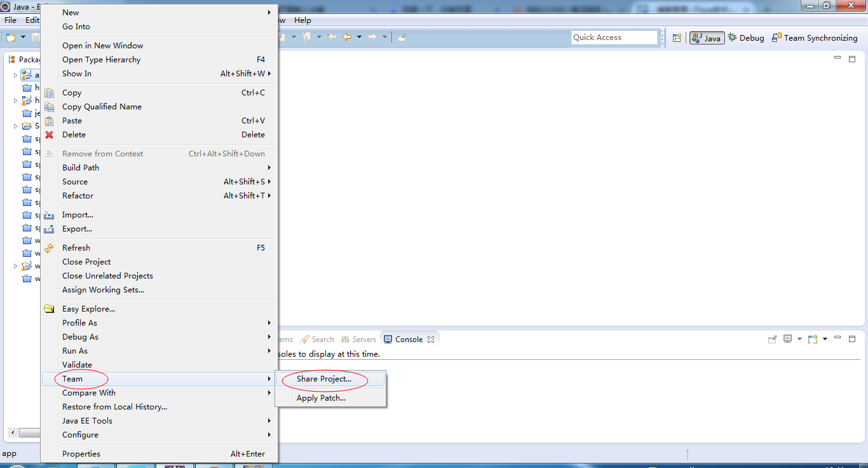Click the Quick Access search field
This screenshot has width=868, height=468.
coord(614,38)
